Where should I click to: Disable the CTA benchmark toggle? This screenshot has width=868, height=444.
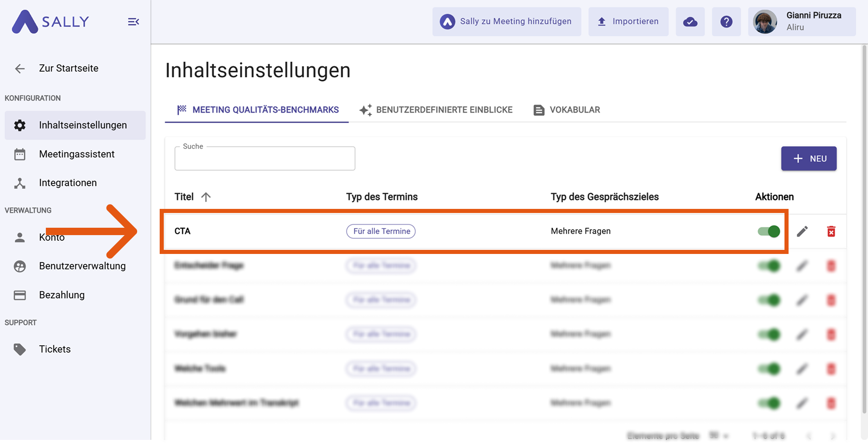pos(769,231)
